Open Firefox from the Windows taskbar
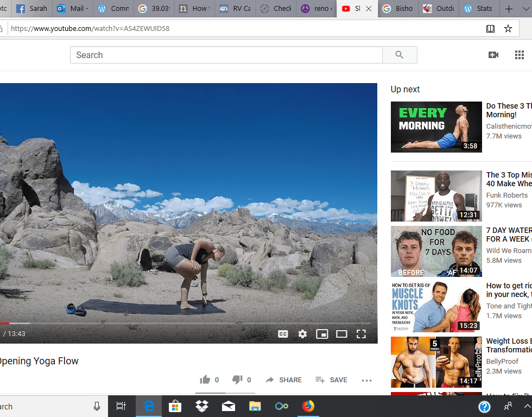This screenshot has width=532, height=417. [x=308, y=406]
